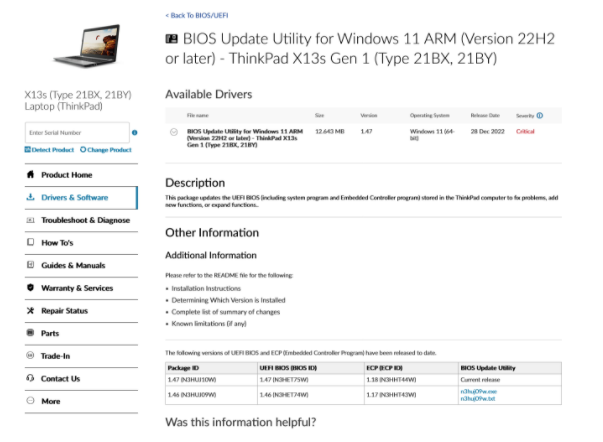
Task: Open the Troubleshoot & Diagnose menu item
Action: point(81,220)
